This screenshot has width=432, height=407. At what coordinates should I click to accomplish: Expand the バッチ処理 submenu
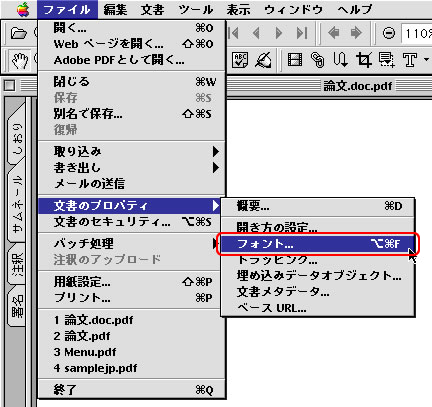pos(132,244)
